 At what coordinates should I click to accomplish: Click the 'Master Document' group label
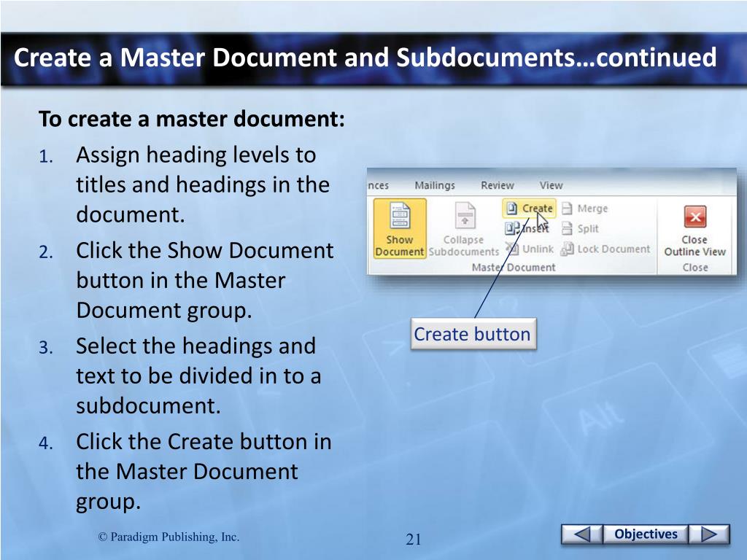tap(514, 268)
